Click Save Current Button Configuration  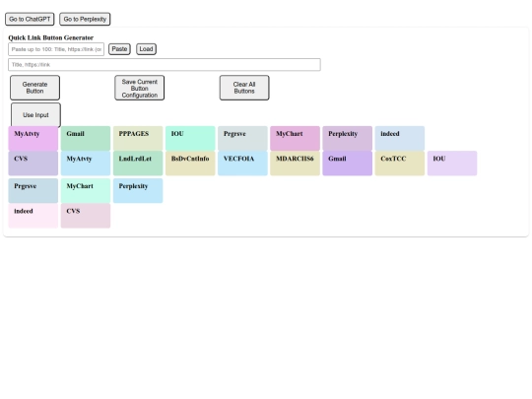pyautogui.click(x=140, y=88)
